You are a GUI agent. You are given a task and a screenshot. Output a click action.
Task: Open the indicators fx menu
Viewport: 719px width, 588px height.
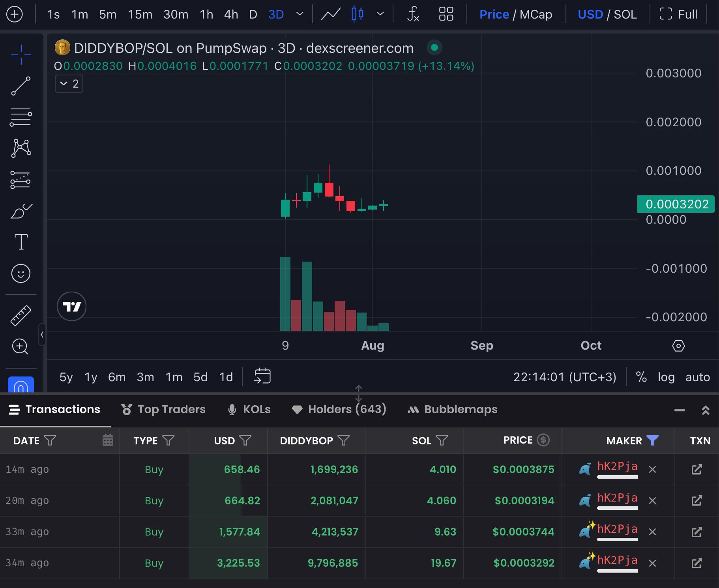(413, 15)
